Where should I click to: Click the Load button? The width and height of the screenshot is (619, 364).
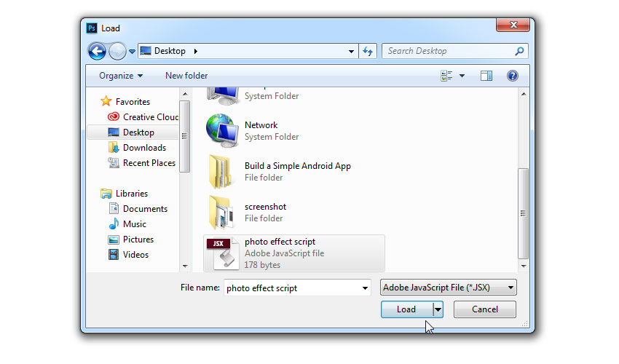406,309
